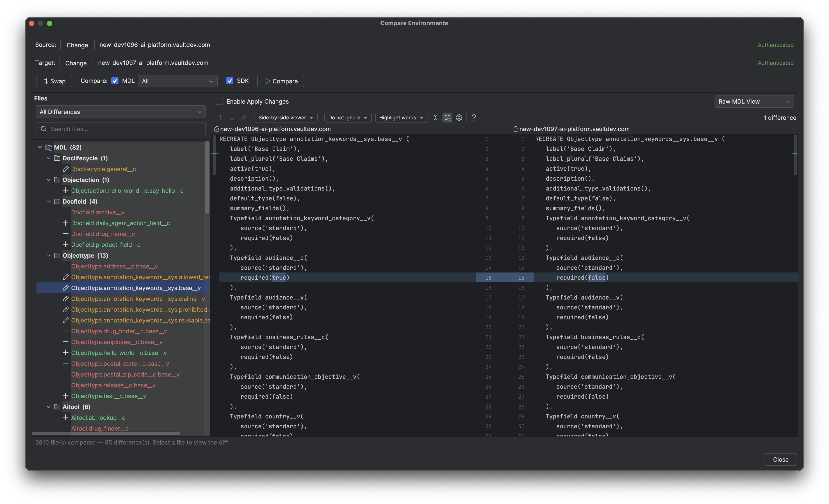Screen dimensions: 829x504
Task: Collapse the Docfield (4) tree node
Action: (x=48, y=202)
